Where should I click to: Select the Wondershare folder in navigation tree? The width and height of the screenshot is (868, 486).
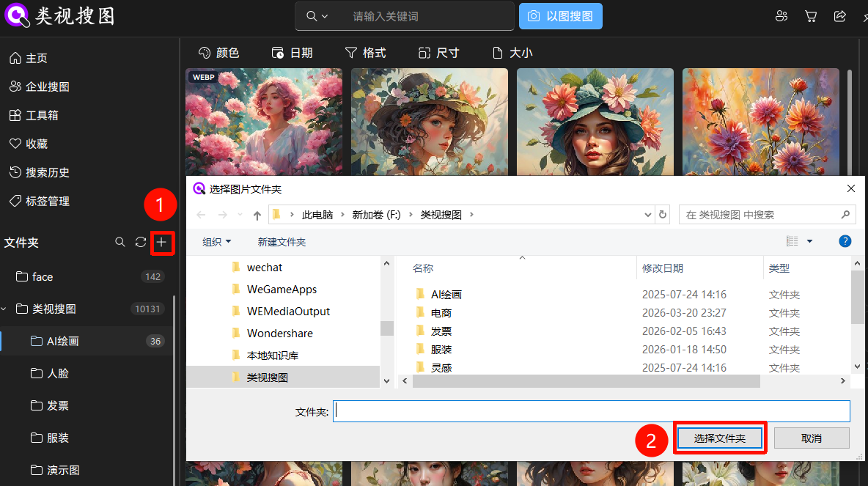coord(279,334)
